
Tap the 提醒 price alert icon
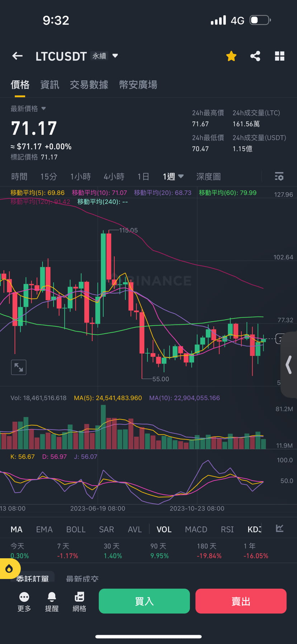click(x=52, y=602)
